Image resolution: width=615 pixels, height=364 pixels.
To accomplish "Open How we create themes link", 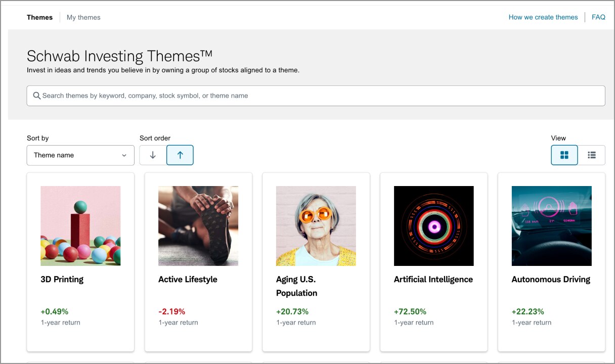I will coord(543,17).
